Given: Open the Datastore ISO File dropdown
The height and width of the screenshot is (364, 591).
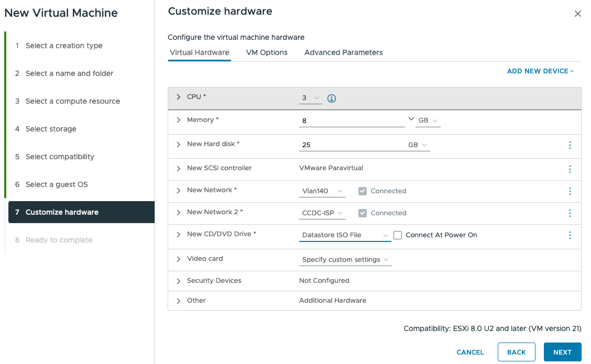Looking at the screenshot, I should (x=345, y=235).
